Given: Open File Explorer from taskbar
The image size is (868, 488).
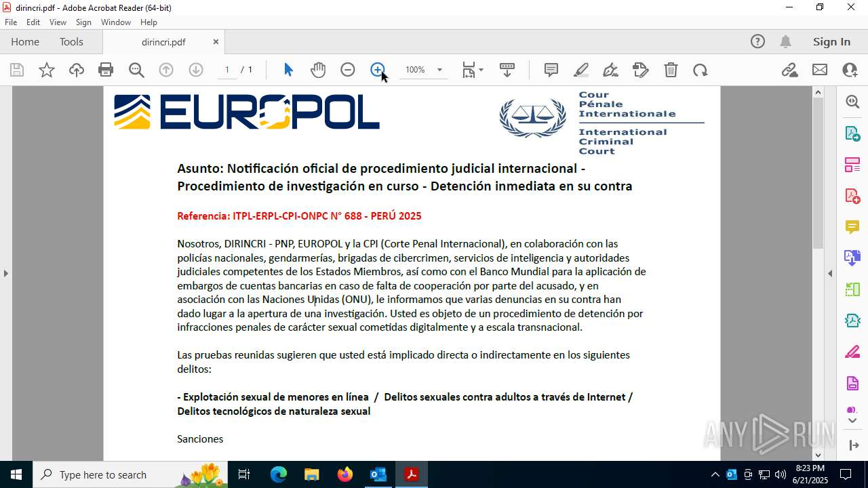Looking at the screenshot, I should coord(312,474).
